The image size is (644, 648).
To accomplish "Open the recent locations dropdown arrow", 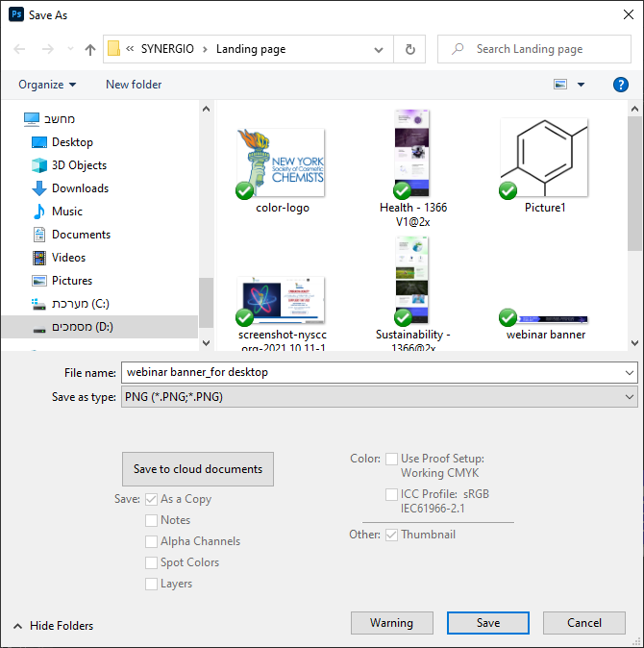I will pyautogui.click(x=70, y=49).
